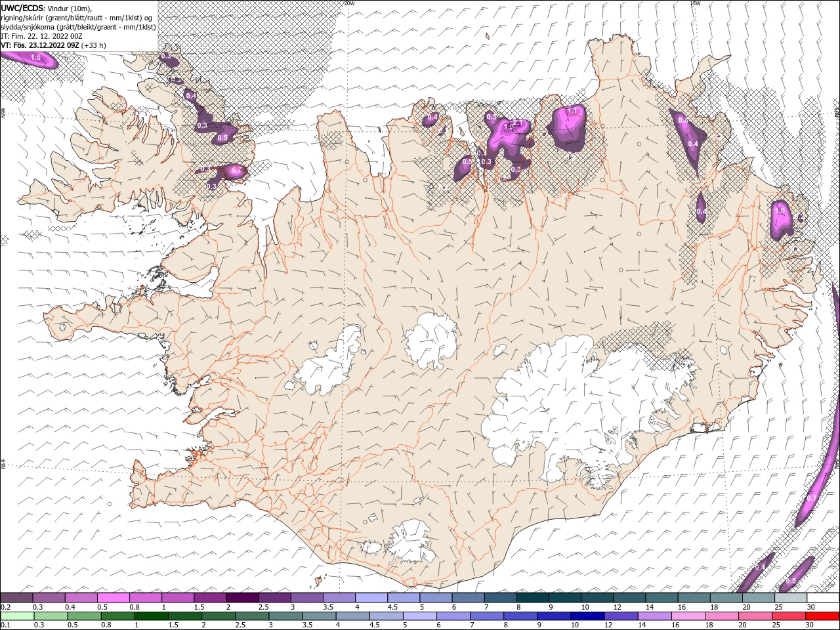Pick the darkest green swatch at lower-legend 1

(151, 616)
